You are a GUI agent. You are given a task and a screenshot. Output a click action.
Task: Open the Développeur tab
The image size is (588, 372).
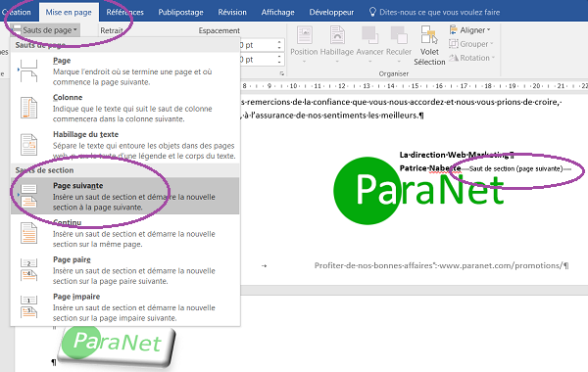coord(331,12)
